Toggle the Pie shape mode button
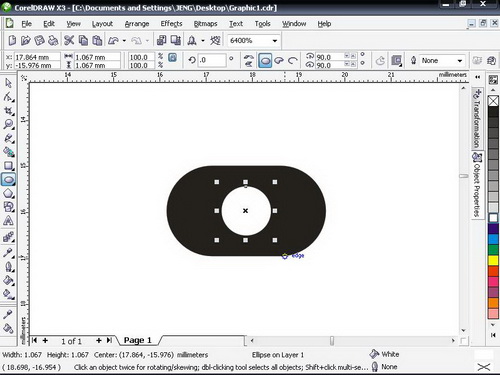Screen dimensions: 500x375 [279, 60]
